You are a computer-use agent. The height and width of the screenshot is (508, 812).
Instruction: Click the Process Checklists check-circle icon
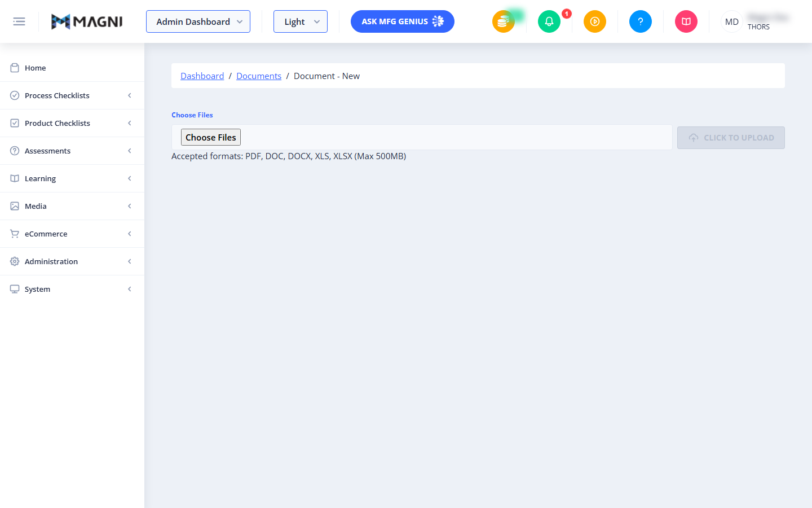coord(15,95)
